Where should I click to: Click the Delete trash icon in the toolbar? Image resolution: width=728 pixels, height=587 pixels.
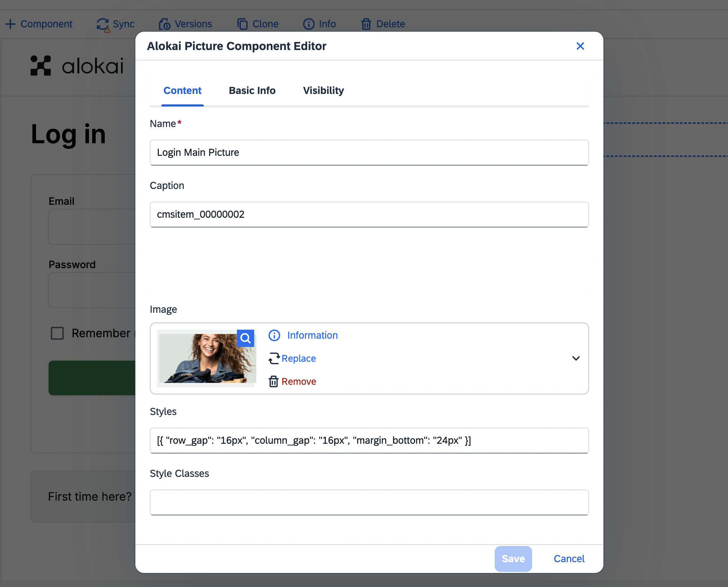pos(366,24)
